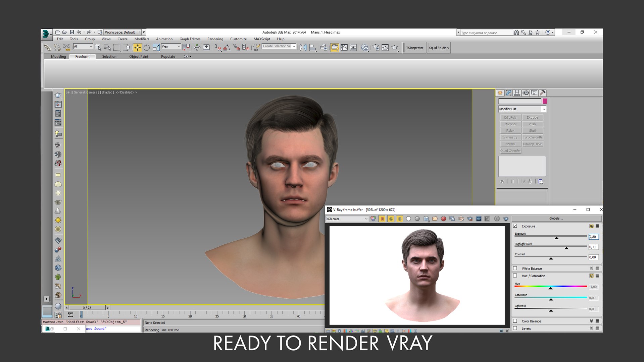Toggle the 3D Snaps magnet icon
Screen dimensions: 644x362
[x=218, y=48]
